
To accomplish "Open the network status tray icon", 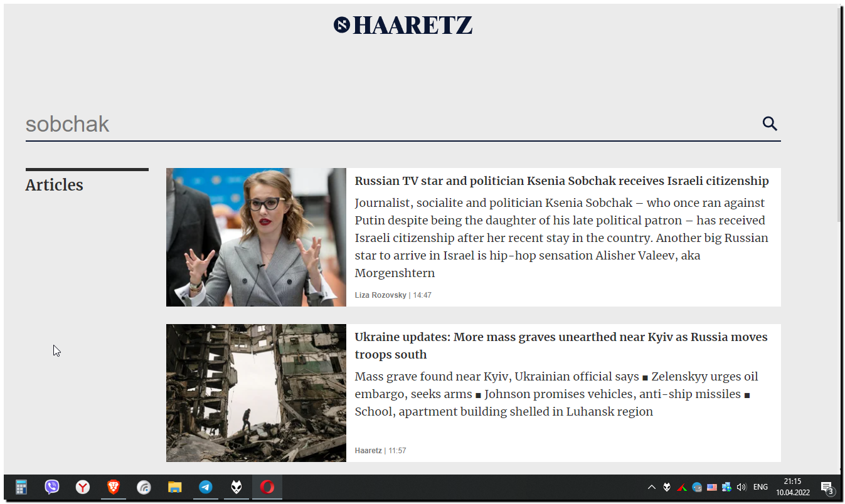I will pyautogui.click(x=727, y=487).
